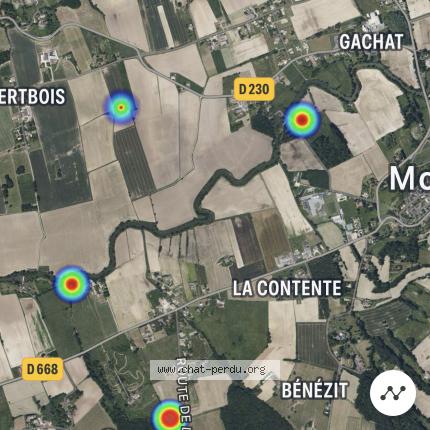430x430 pixels.
Task: Click the D 230 road badge
Action: 254,89
